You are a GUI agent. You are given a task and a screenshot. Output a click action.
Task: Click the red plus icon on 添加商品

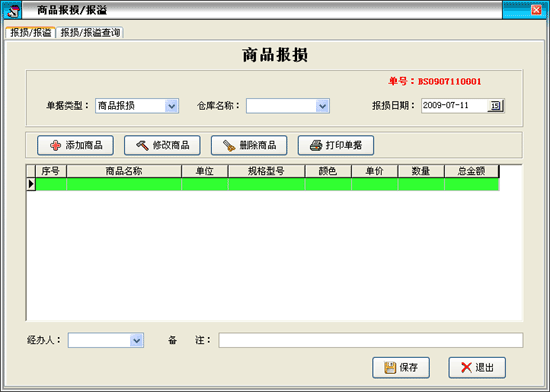coord(55,146)
